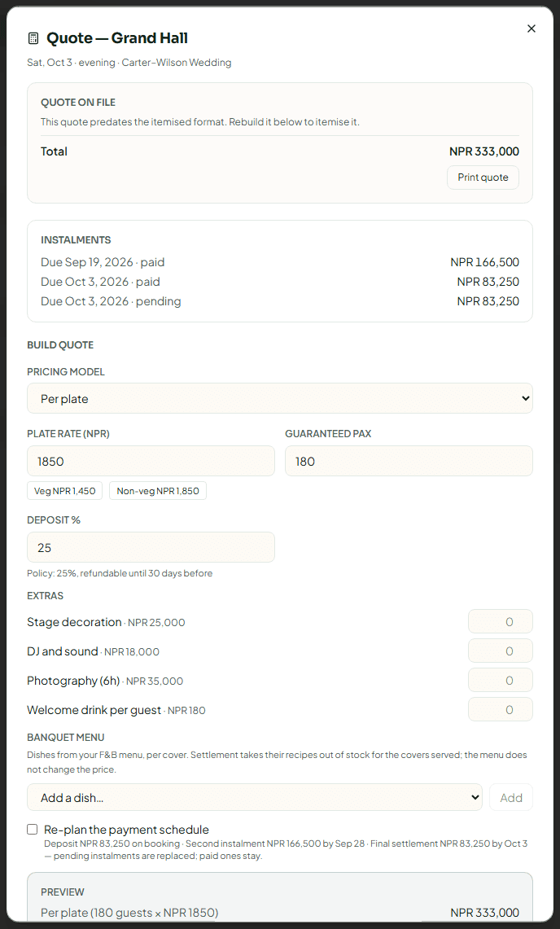Focus the Guaranteed pax input field
The image size is (560, 929).
pos(409,461)
